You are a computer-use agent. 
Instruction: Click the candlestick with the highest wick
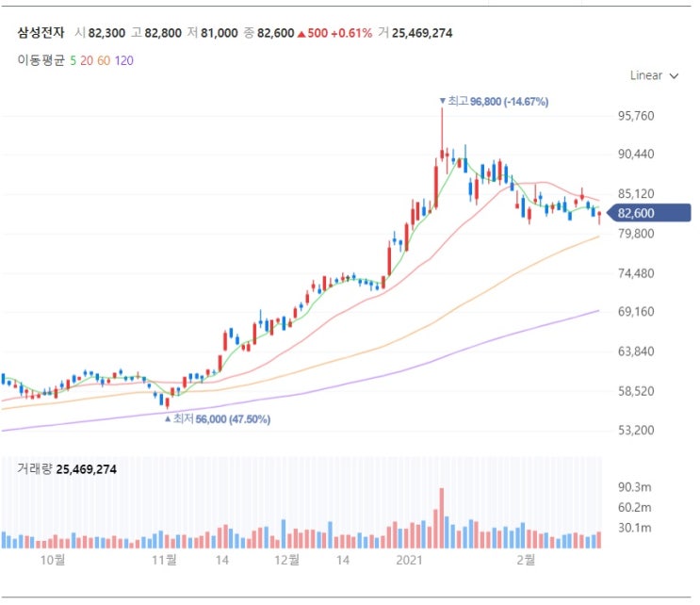[x=442, y=135]
